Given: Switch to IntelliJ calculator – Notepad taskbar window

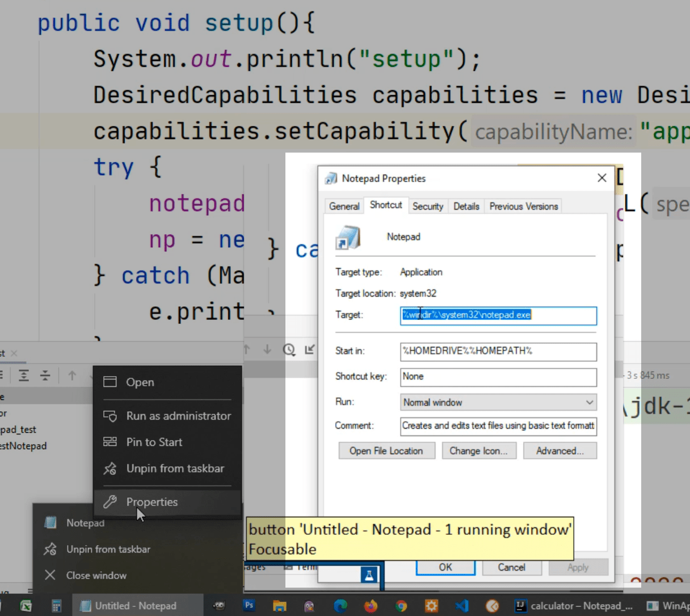Looking at the screenshot, I should tap(574, 606).
